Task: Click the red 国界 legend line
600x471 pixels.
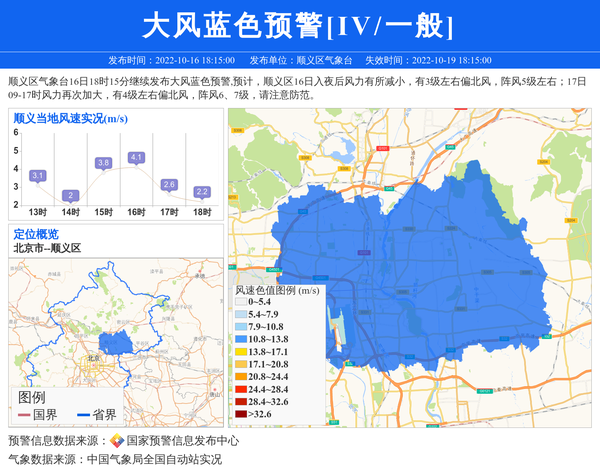Action: pos(24,415)
